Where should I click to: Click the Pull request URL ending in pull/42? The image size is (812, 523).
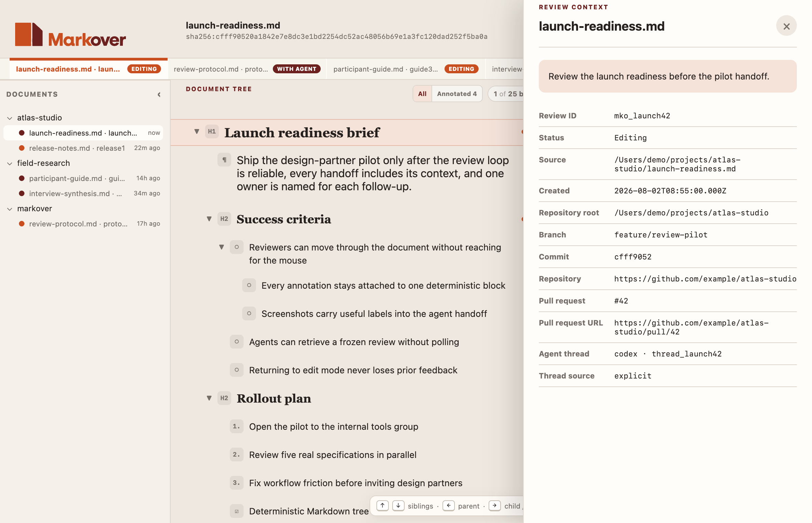pos(691,327)
